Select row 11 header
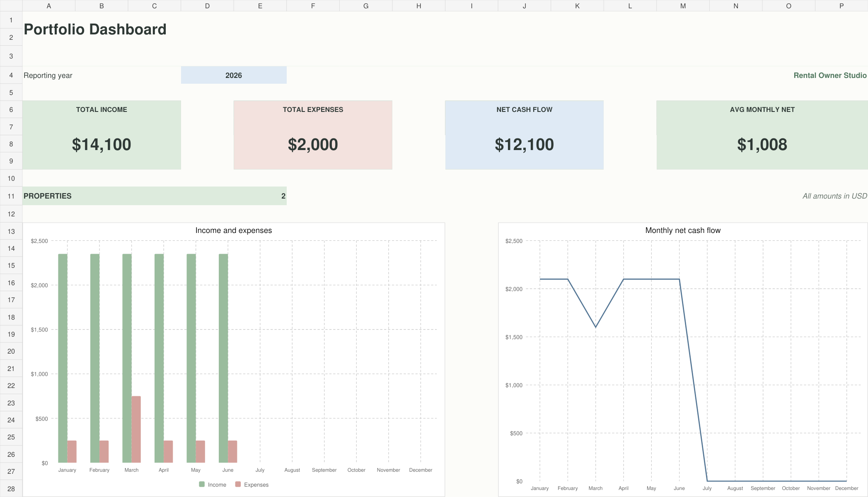Screen dimensions: 868x497 [x=11, y=196]
